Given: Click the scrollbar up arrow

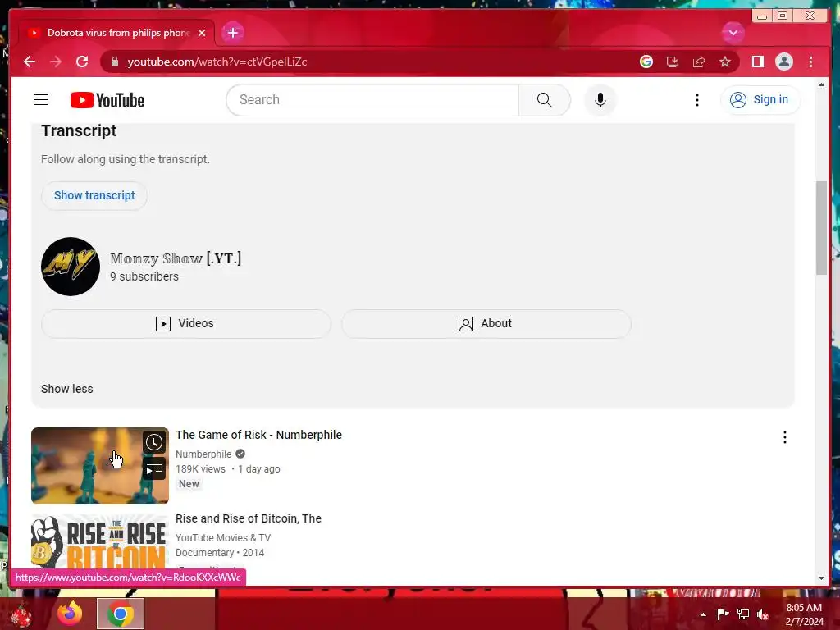Looking at the screenshot, I should click(821, 84).
